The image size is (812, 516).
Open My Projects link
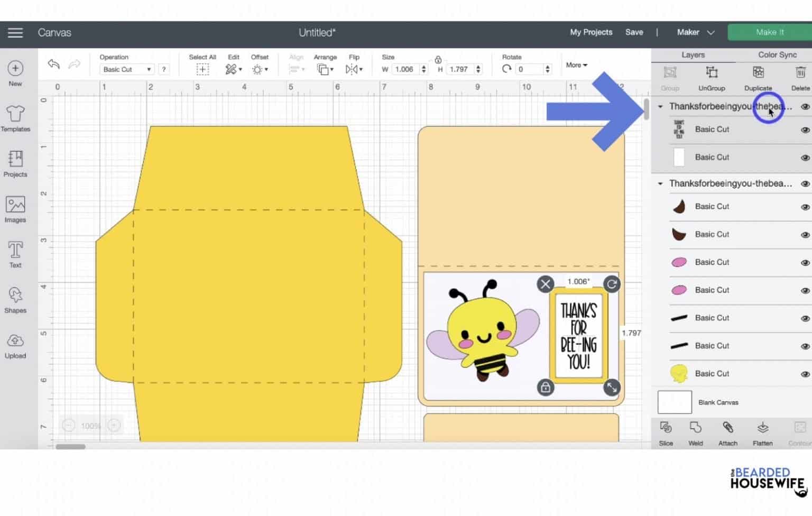(x=590, y=32)
